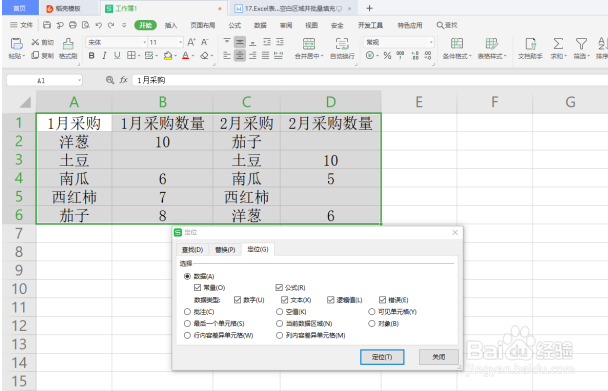Click the Paste clipboard icon

[16, 43]
